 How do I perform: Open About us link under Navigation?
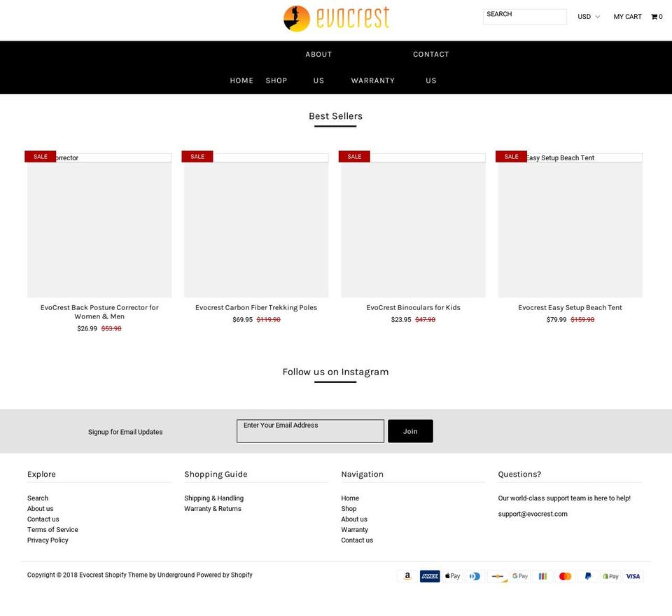point(354,519)
